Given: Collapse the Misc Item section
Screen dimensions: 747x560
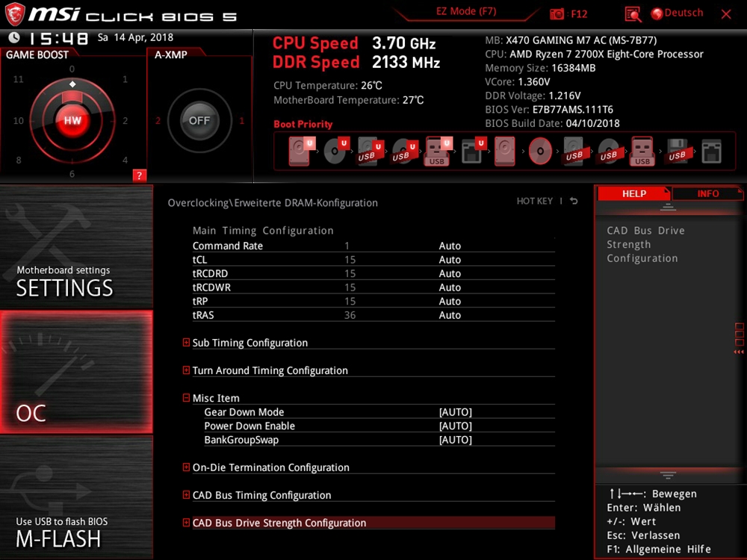Looking at the screenshot, I should pos(186,398).
